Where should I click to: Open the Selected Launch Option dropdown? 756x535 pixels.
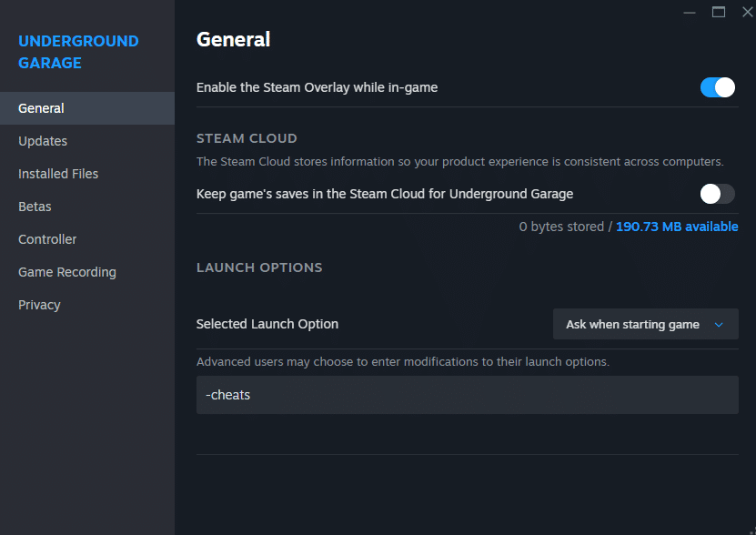click(646, 324)
